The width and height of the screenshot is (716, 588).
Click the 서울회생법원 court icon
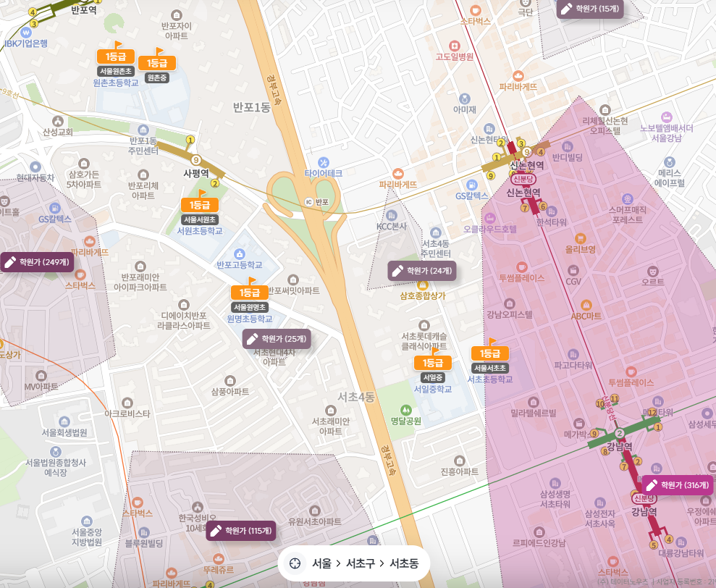[x=64, y=421]
